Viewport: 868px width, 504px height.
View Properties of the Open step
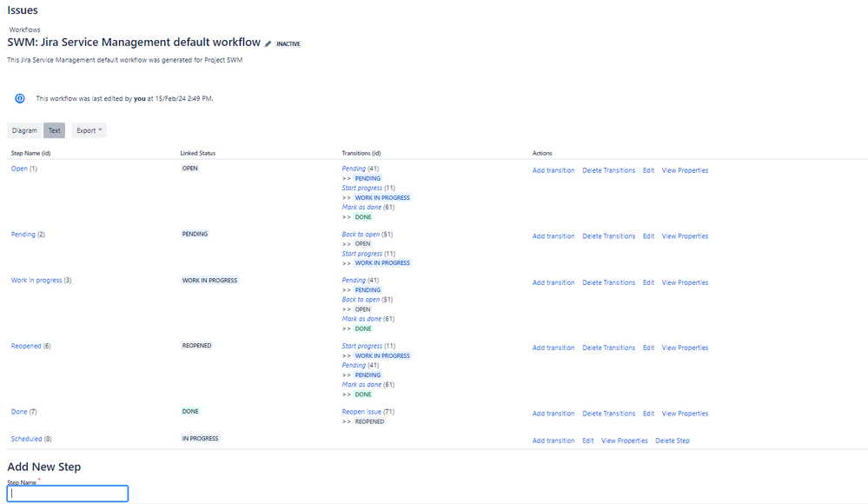coord(686,170)
